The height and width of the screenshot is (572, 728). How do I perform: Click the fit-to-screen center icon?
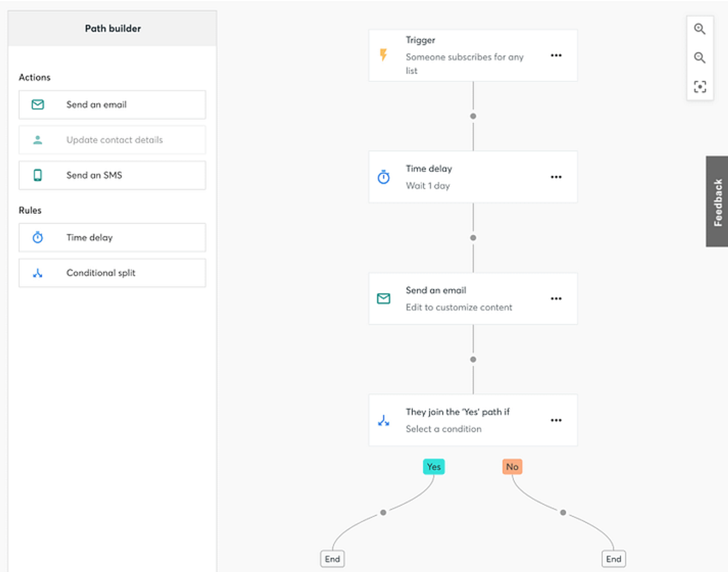click(x=699, y=86)
